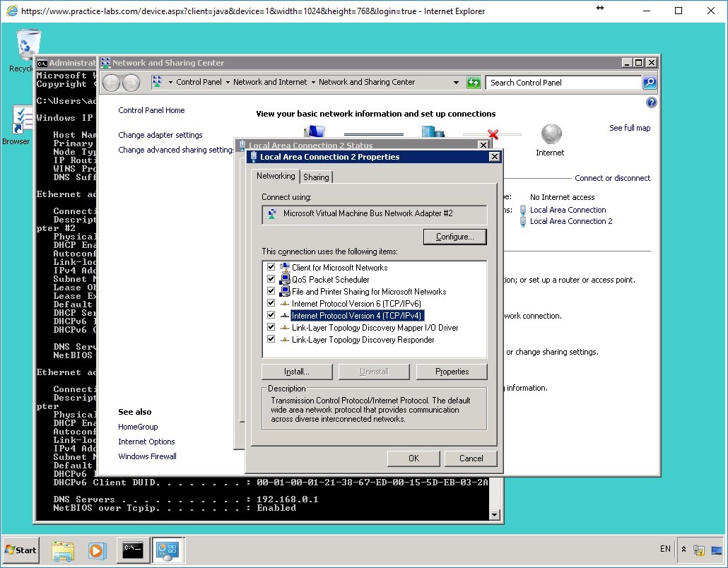This screenshot has height=568, width=728.
Task: Open Windows Explorer from the taskbar
Action: tap(64, 550)
